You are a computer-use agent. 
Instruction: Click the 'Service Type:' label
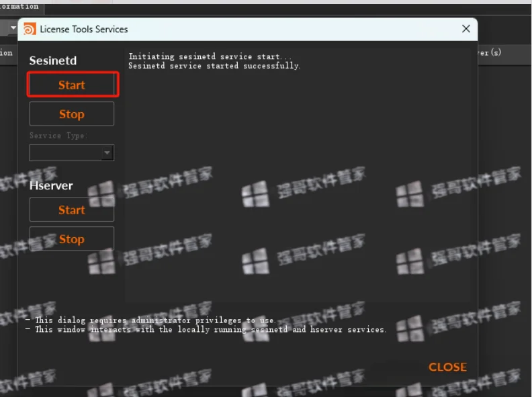click(x=58, y=136)
